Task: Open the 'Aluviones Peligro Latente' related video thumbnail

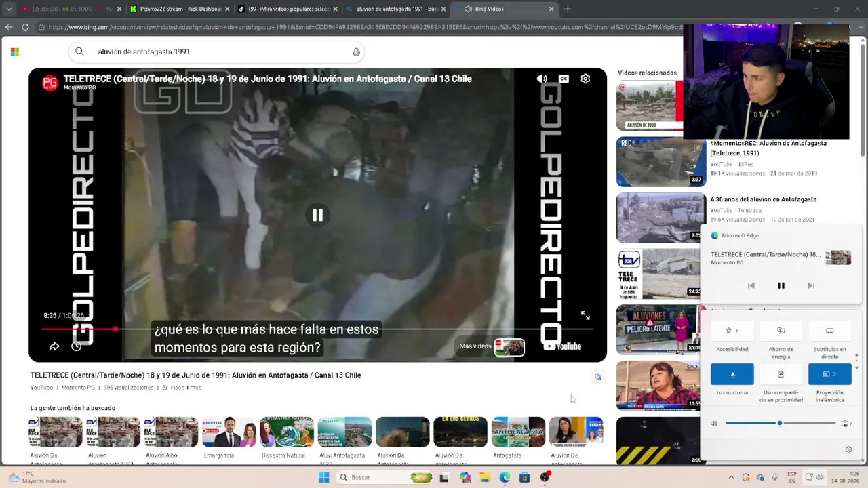Action: click(x=658, y=329)
